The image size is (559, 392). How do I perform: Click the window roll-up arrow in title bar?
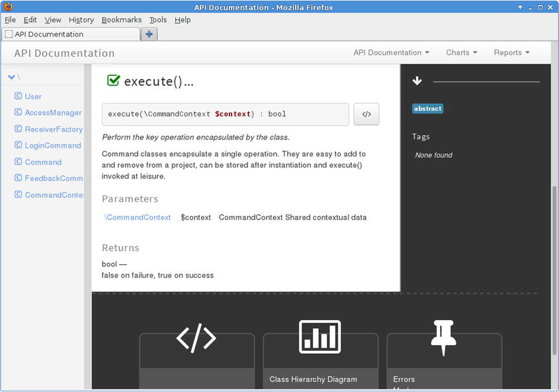click(520, 7)
